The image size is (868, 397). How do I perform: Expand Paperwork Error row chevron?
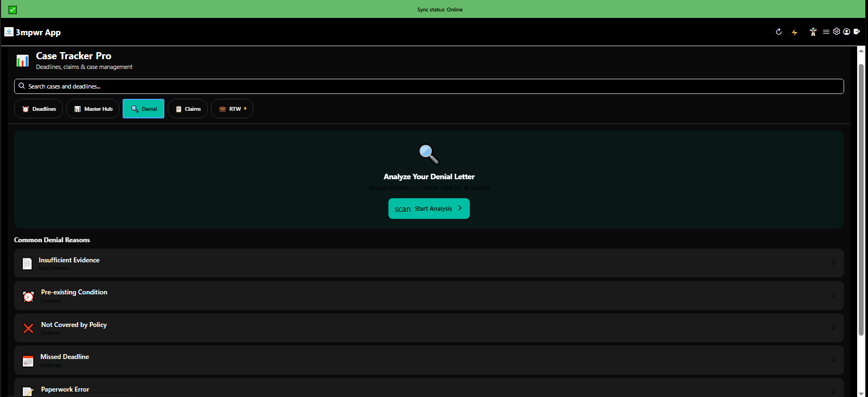pos(833,392)
